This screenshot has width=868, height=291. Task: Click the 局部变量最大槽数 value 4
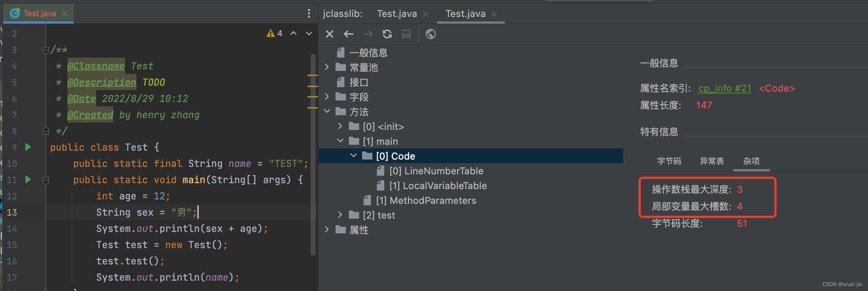pos(740,206)
